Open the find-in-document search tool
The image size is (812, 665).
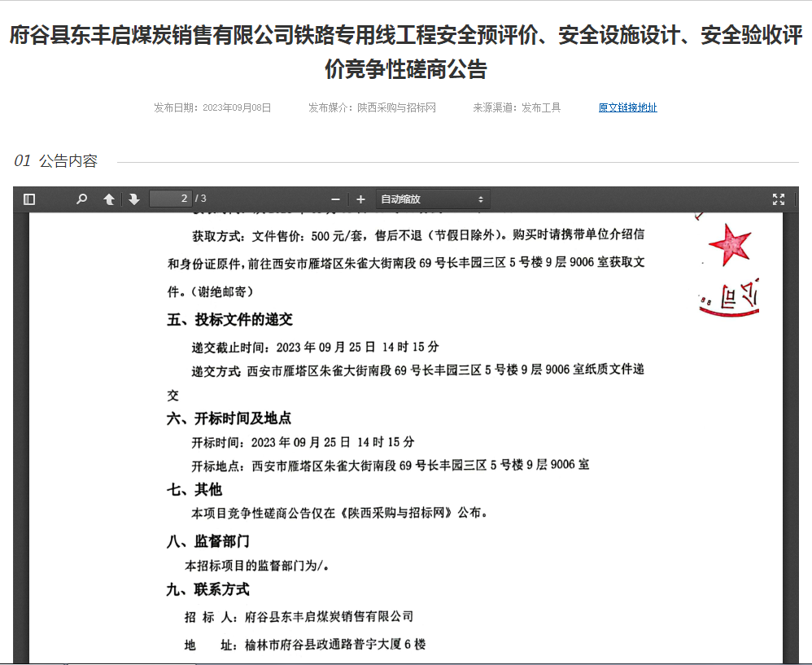pyautogui.click(x=81, y=199)
